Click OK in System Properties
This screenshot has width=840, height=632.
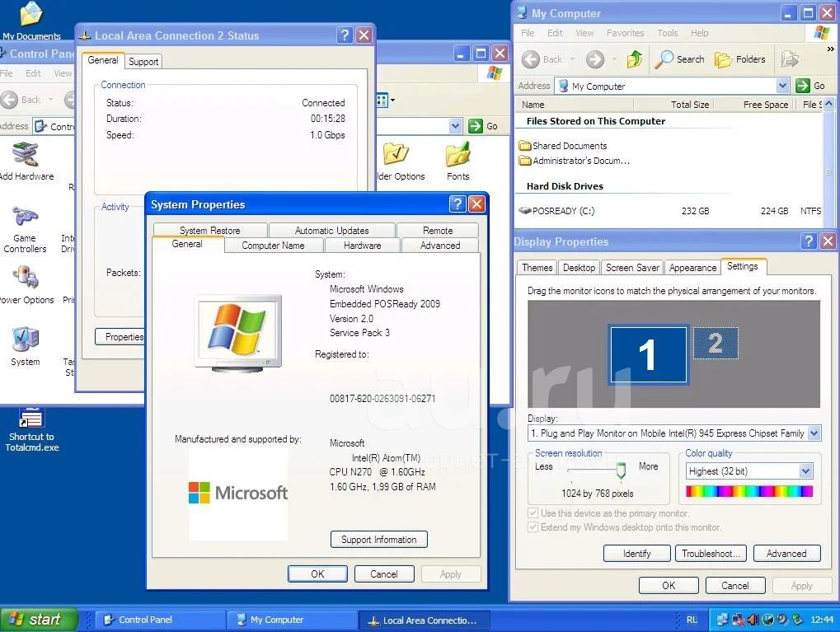click(x=317, y=573)
